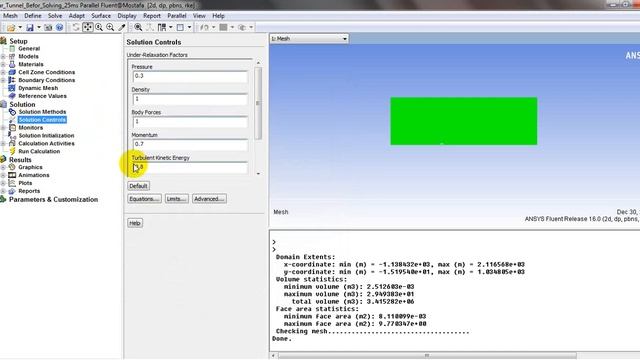Click the Reference Values icon
640x360 pixels.
coord(12,96)
